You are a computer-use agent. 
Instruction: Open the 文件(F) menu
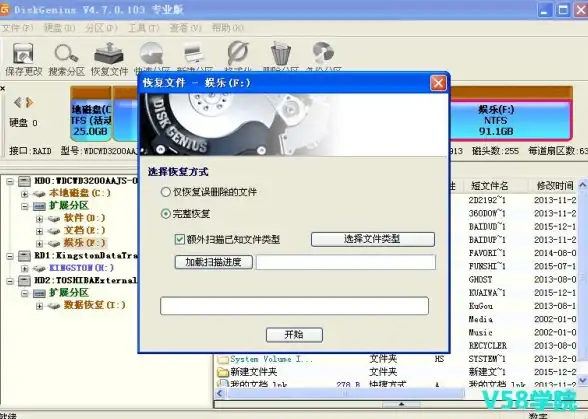17,28
